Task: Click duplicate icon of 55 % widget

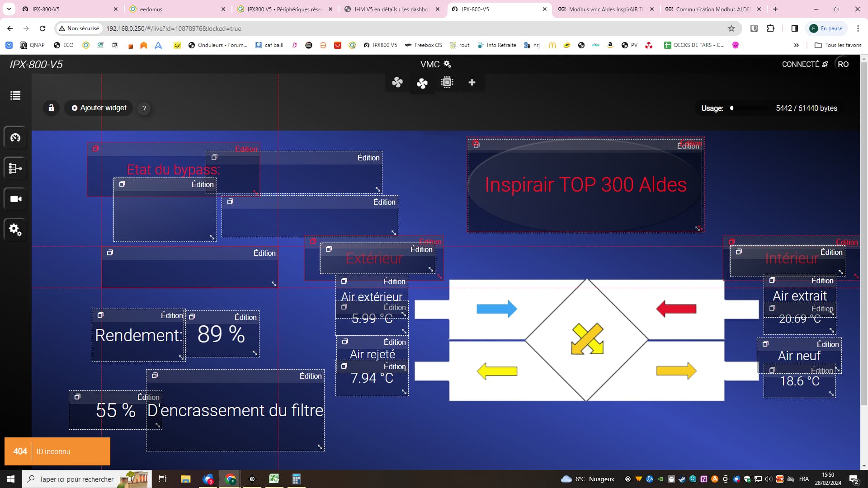Action: [77, 397]
